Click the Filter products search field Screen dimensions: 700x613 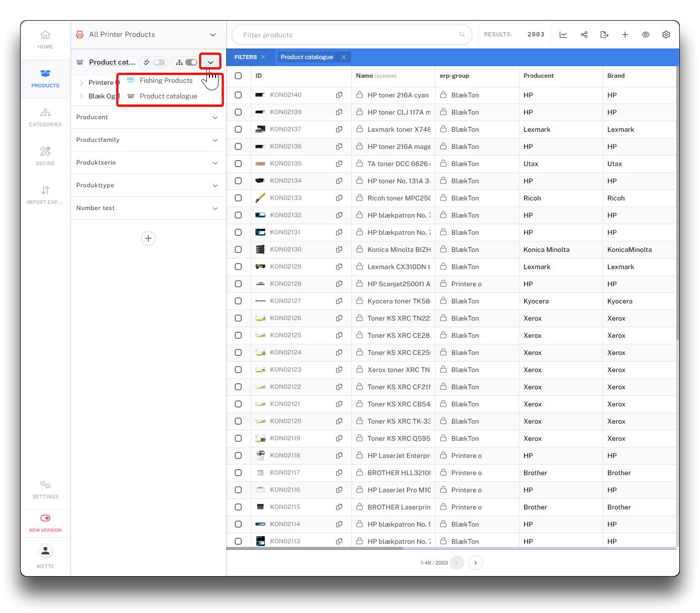(348, 35)
